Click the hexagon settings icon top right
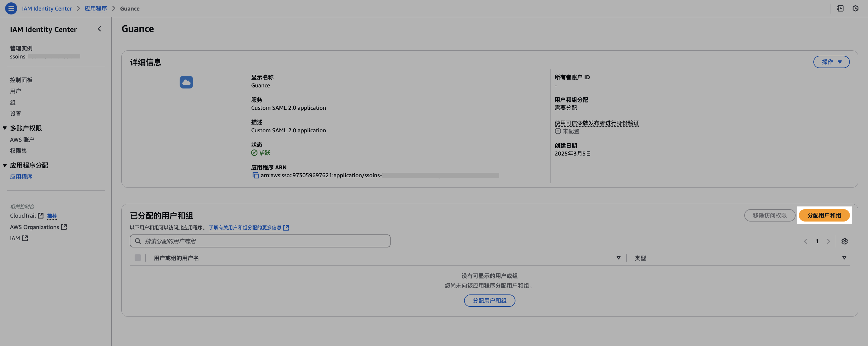 pos(855,8)
